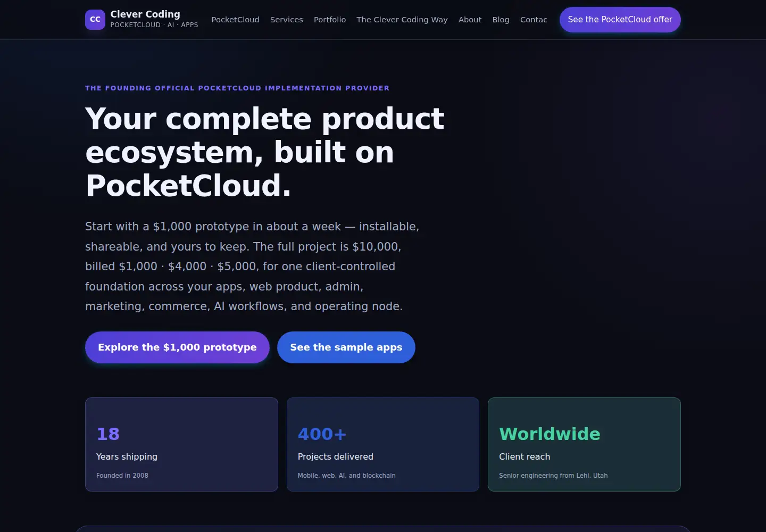Click the Founding Official PocketCloud Implementation Provider label
This screenshot has height=532, width=766.
click(237, 88)
